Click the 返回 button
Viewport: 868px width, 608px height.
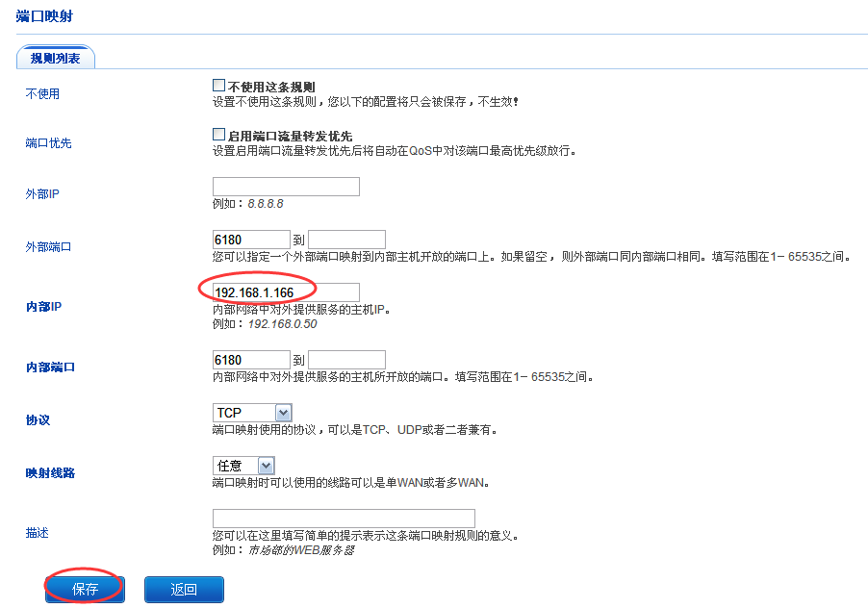tap(184, 589)
